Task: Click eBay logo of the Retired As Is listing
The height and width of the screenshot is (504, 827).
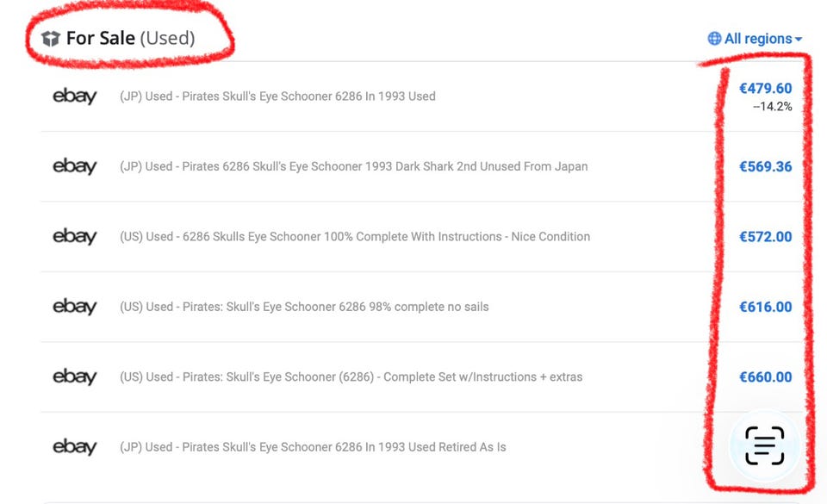Action: pos(75,447)
